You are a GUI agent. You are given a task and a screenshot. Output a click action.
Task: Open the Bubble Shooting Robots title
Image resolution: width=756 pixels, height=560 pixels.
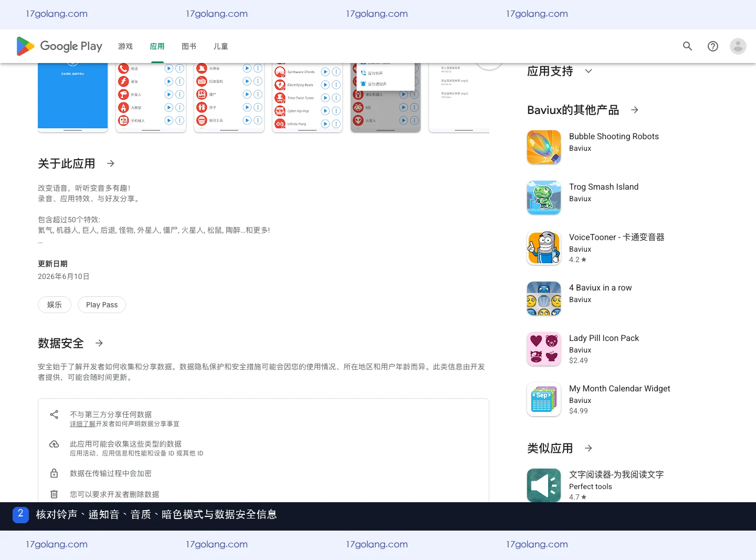coord(614,136)
